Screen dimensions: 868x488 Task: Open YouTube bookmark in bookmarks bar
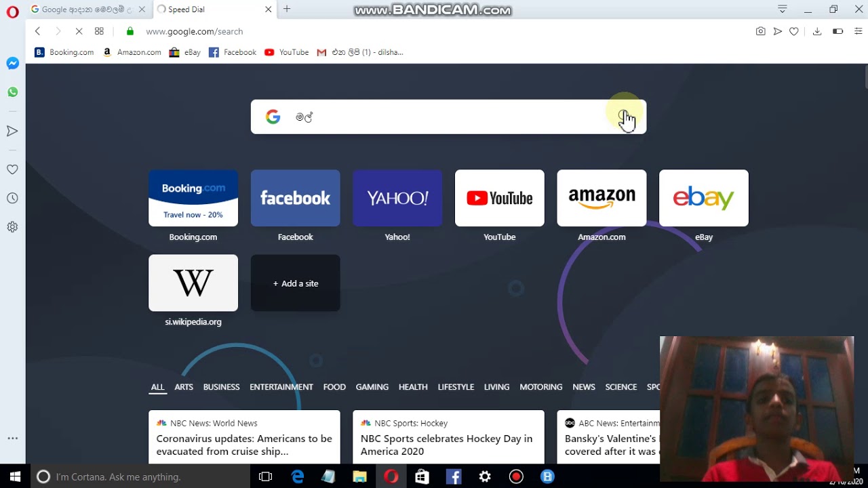(x=286, y=52)
